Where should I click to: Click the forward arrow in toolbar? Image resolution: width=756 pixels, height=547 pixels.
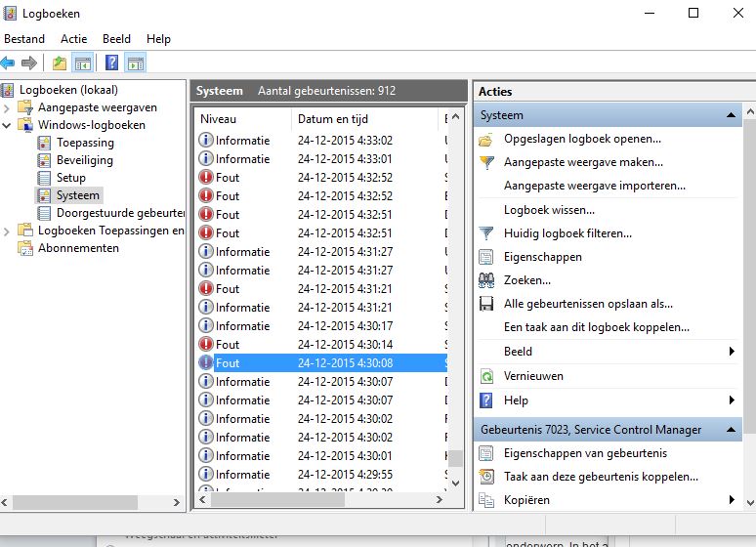(29, 63)
